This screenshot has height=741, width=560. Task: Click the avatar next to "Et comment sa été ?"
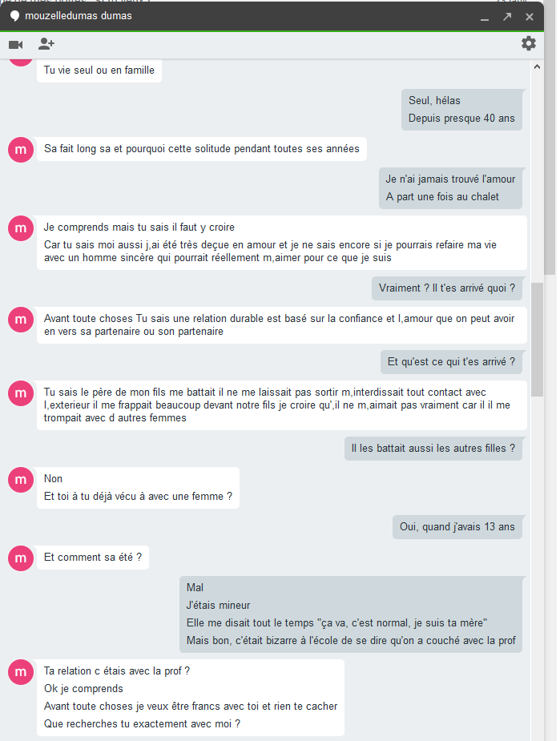tap(21, 558)
